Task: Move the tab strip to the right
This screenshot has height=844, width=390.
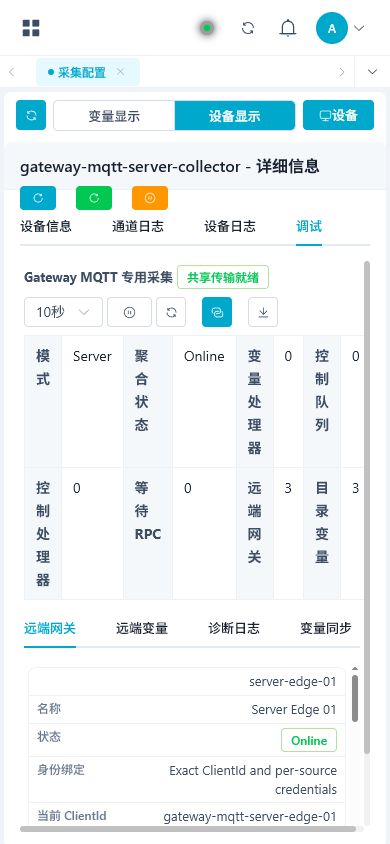Action: pyautogui.click(x=341, y=72)
